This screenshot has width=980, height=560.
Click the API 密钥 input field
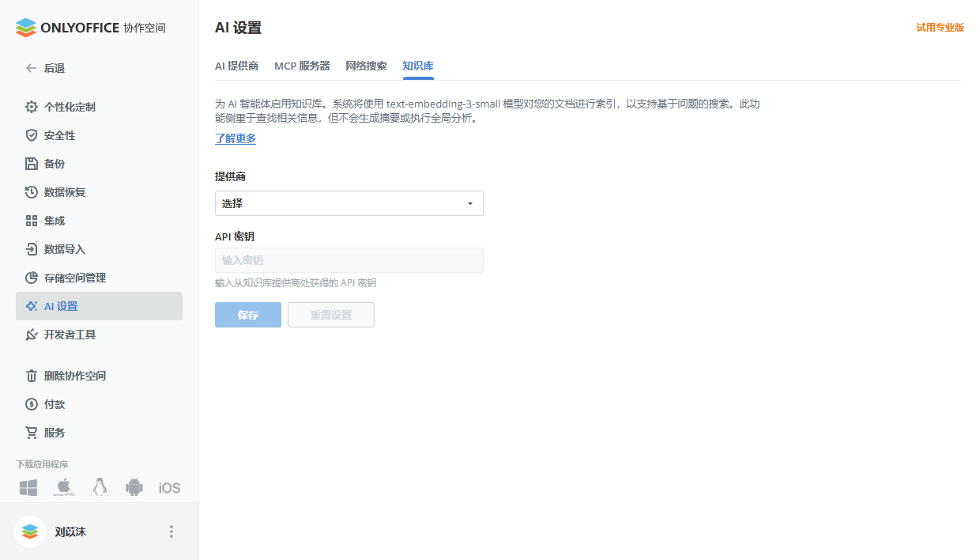pyautogui.click(x=349, y=260)
